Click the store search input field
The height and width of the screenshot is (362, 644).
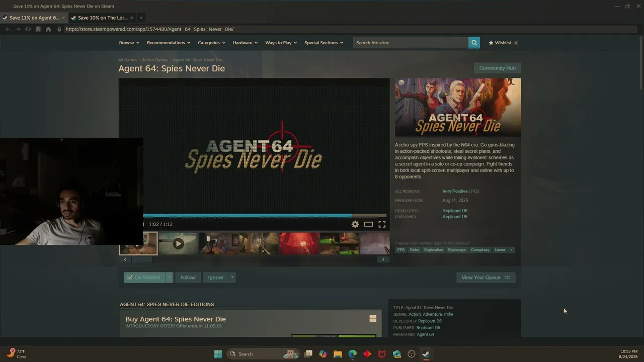click(411, 43)
